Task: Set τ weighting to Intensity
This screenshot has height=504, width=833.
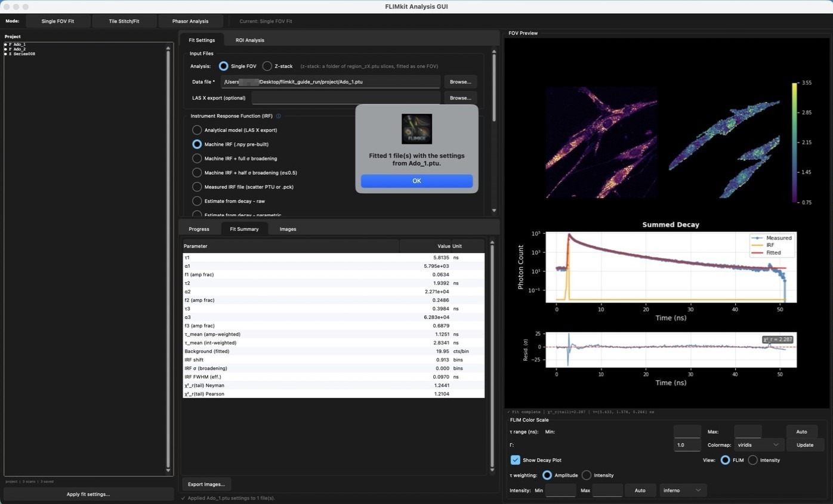Action: click(587, 475)
